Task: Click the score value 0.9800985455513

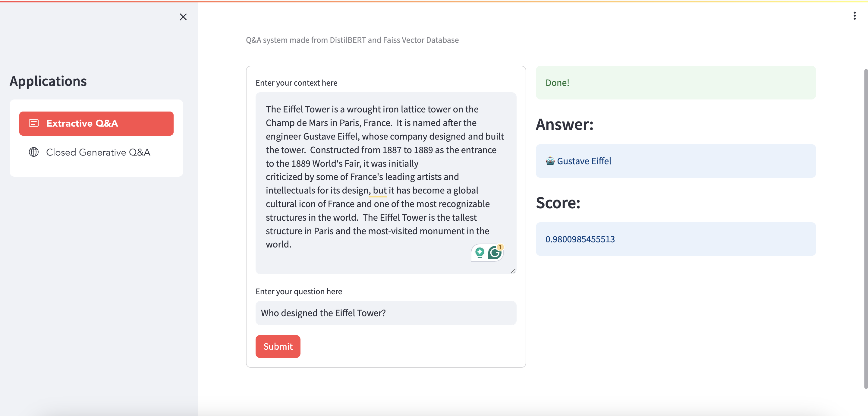Action: [x=580, y=239]
